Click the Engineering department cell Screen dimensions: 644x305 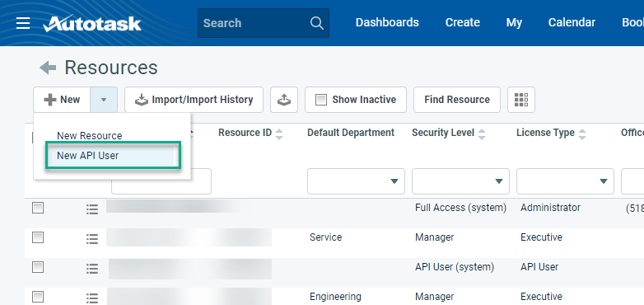click(335, 297)
